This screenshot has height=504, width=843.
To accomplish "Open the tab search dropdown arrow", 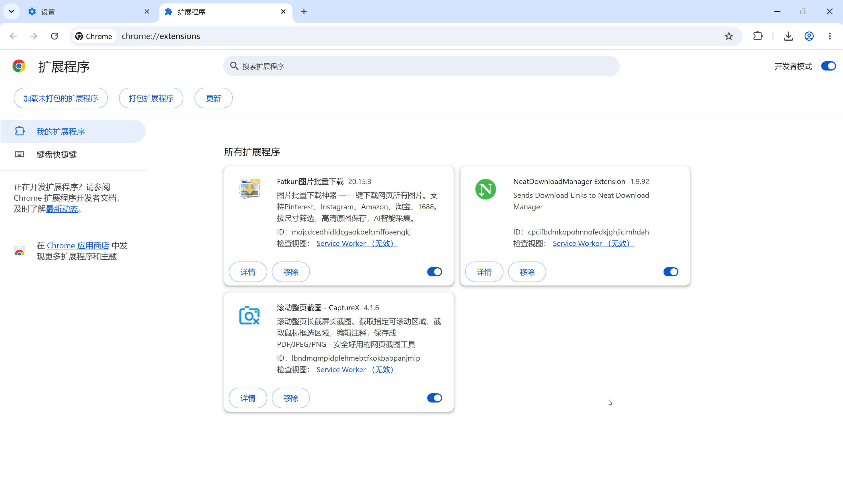I will [11, 11].
